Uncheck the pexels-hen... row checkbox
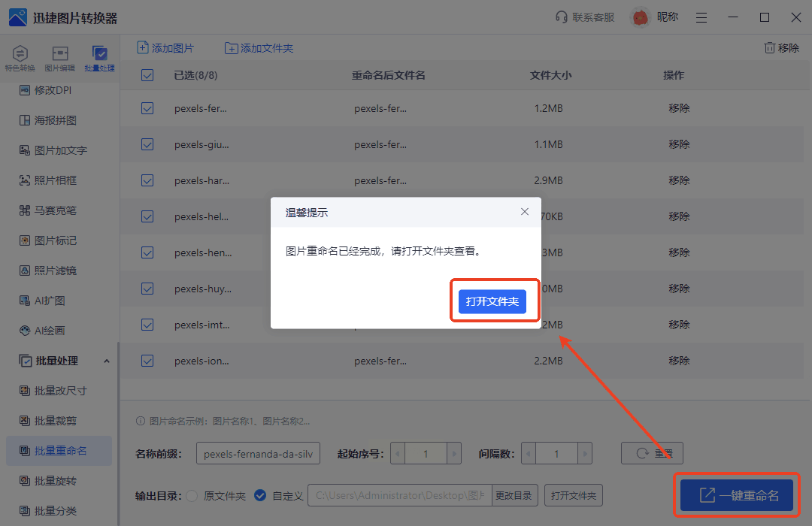This screenshot has height=526, width=812. (x=147, y=252)
